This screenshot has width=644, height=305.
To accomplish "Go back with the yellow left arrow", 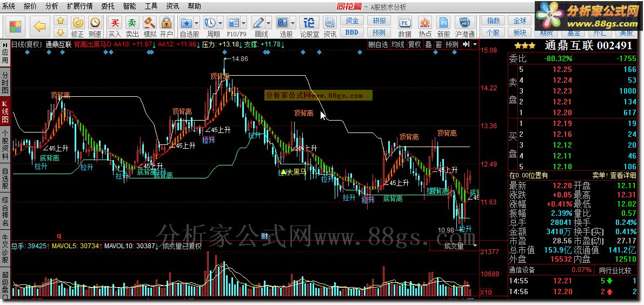I will coord(40,26).
